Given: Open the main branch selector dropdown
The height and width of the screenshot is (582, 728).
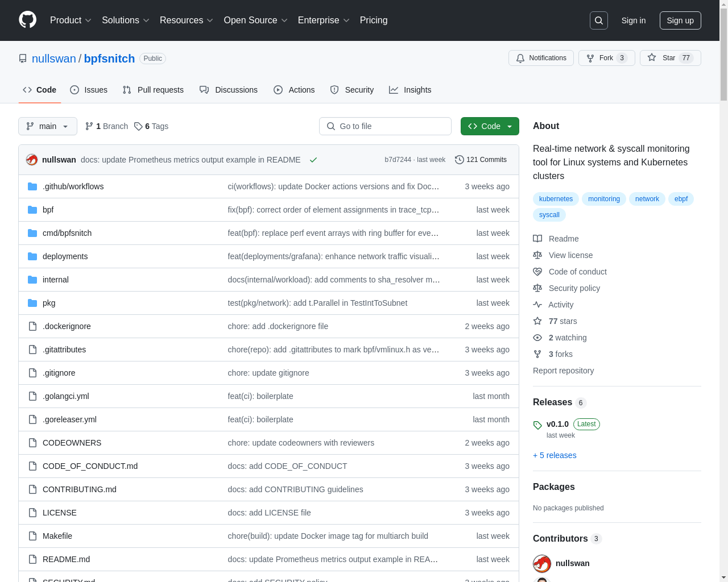Looking at the screenshot, I should [48, 126].
